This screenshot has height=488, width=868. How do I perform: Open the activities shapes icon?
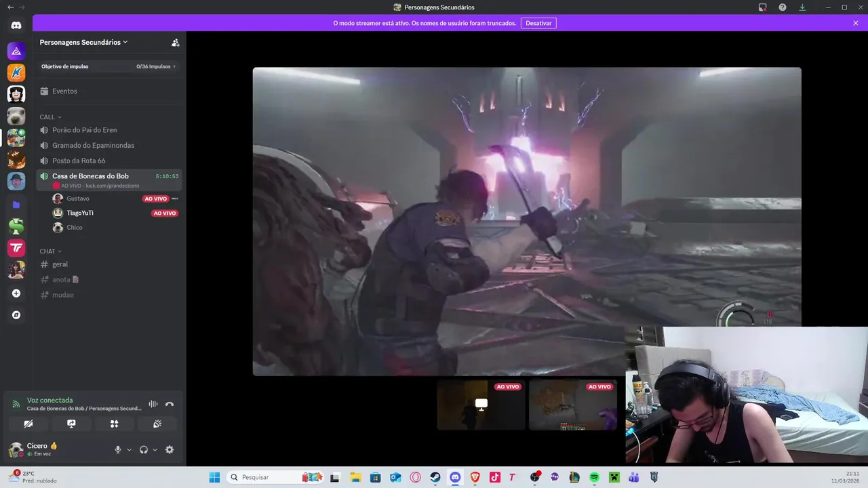point(114,424)
